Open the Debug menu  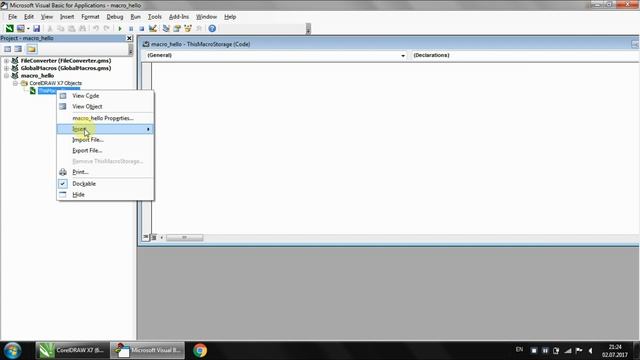(115, 17)
